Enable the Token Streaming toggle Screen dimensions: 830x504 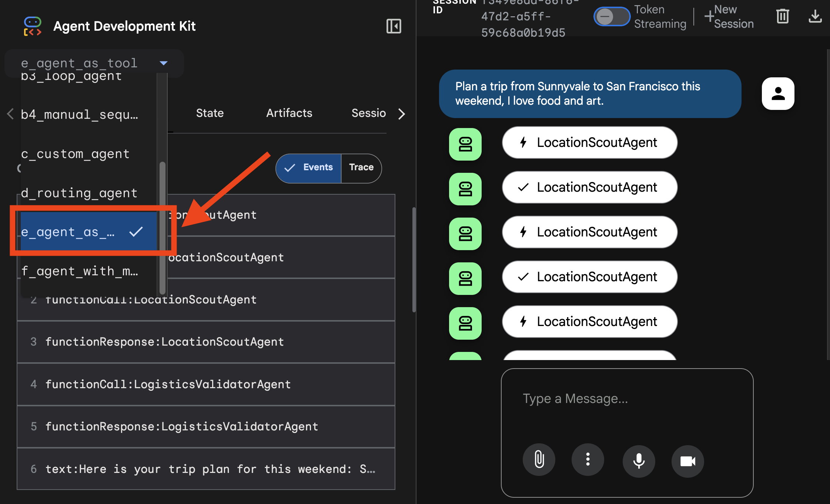[x=612, y=16]
